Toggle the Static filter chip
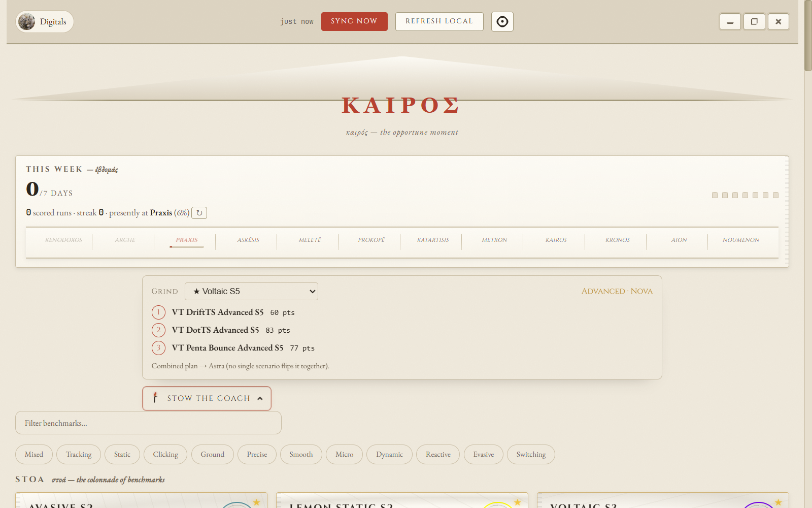The height and width of the screenshot is (508, 812). [122, 454]
